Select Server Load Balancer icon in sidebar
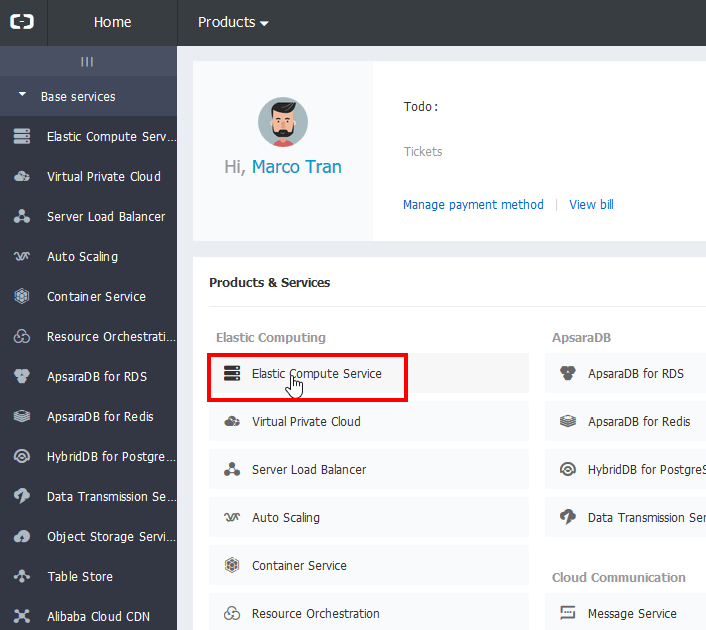Screen dimensions: 706x630 pyautogui.click(x=22, y=217)
